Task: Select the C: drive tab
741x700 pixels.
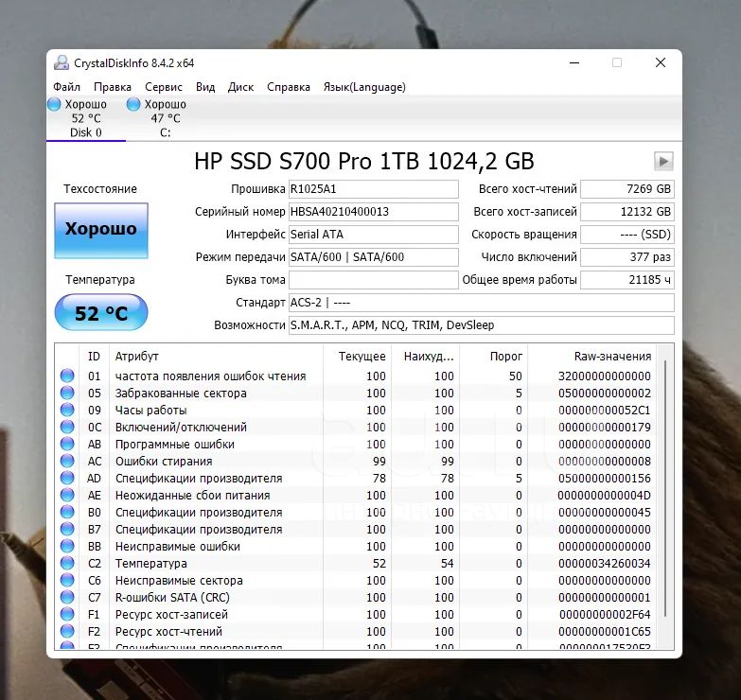Action: click(165, 118)
